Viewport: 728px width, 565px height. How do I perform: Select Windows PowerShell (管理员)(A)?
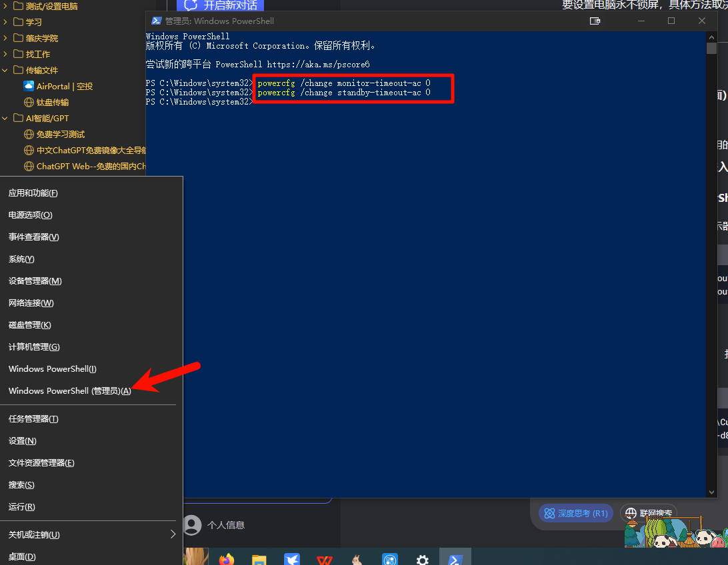91,390
